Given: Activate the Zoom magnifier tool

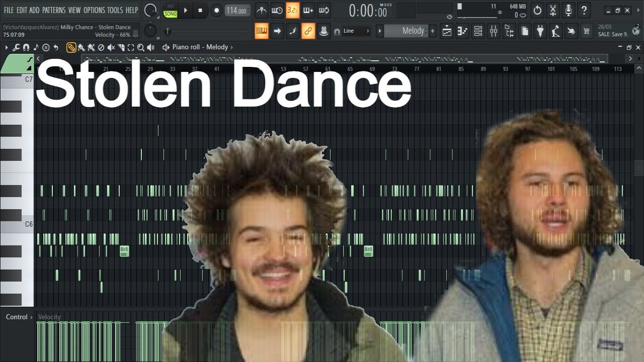Looking at the screenshot, I should point(141,47).
